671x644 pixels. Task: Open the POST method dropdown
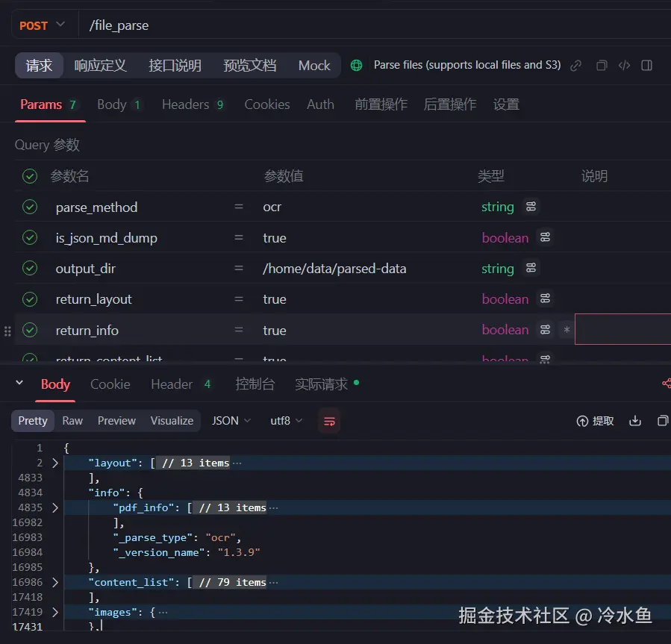coord(42,25)
